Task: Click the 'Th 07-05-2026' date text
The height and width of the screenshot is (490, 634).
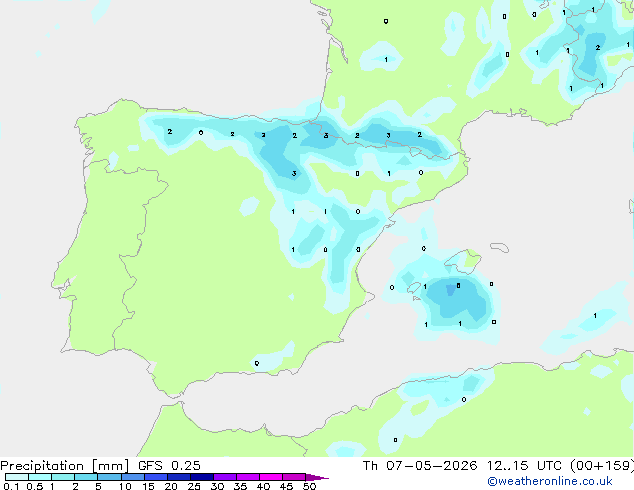Action: 420,466
